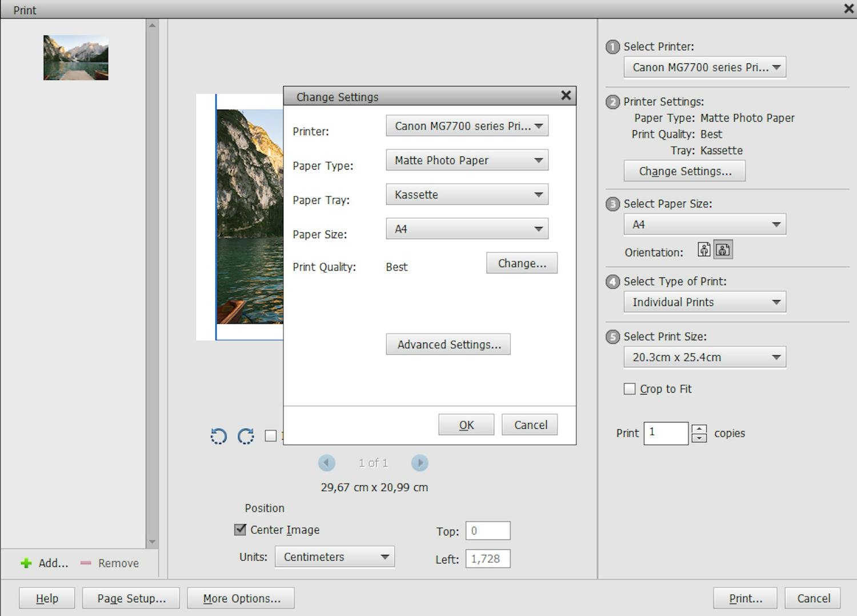Remove the selected photo with the minus icon

coord(85,563)
